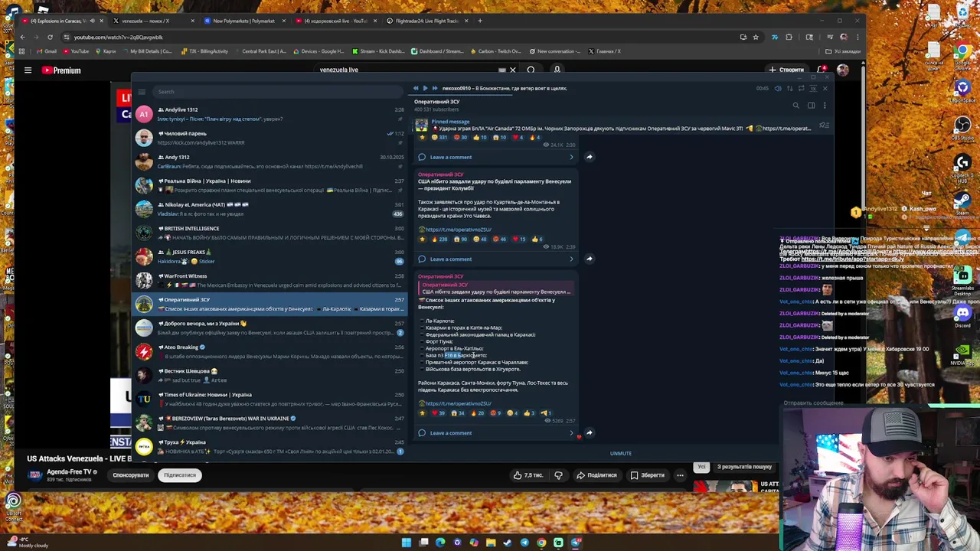Open WarFront Witness channel

[x=268, y=280]
